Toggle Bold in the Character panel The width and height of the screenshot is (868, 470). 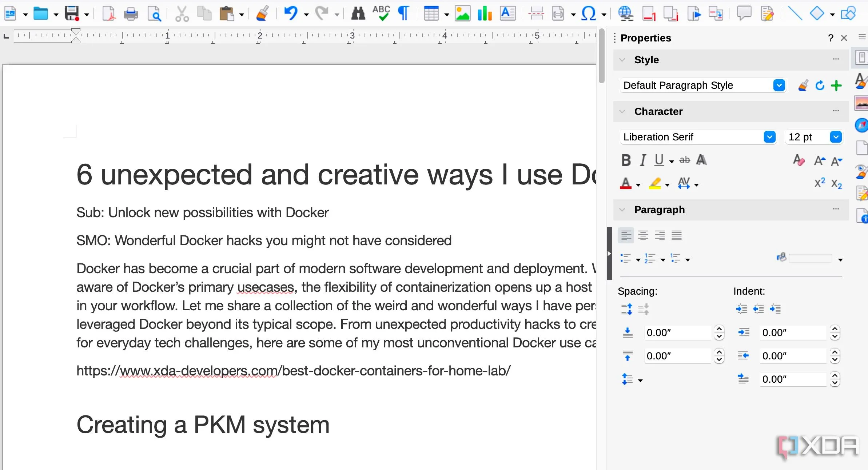pos(626,160)
